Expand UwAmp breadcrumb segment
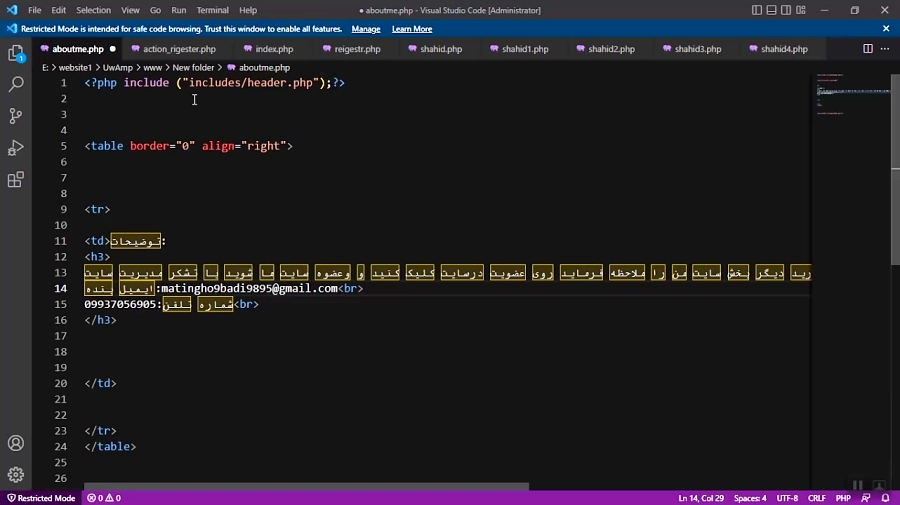 coord(118,68)
